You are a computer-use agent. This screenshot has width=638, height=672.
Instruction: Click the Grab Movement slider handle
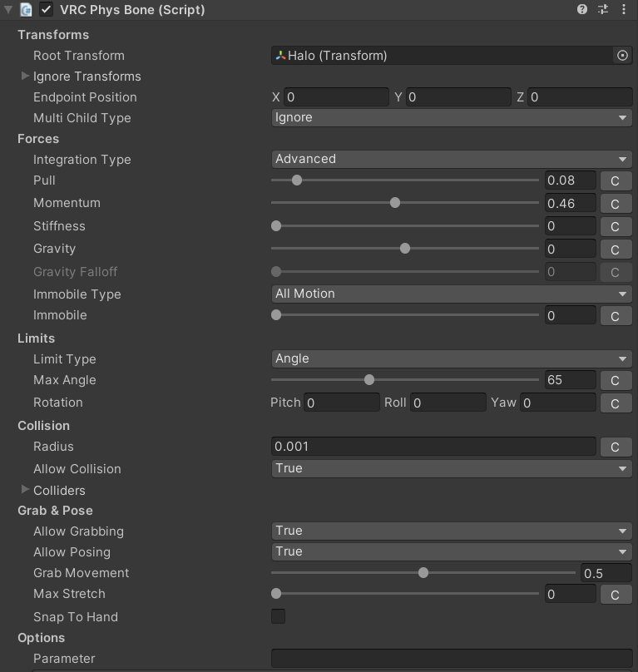(x=423, y=572)
